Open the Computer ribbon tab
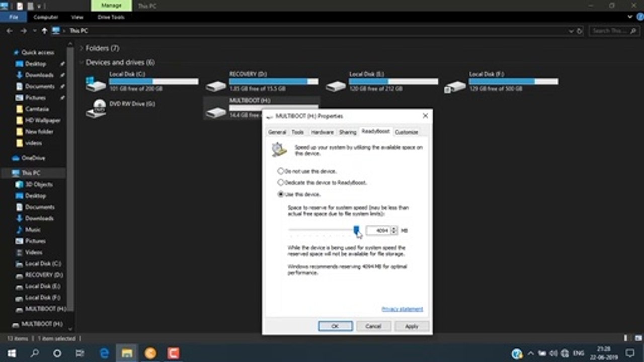The height and width of the screenshot is (362, 644). click(46, 17)
